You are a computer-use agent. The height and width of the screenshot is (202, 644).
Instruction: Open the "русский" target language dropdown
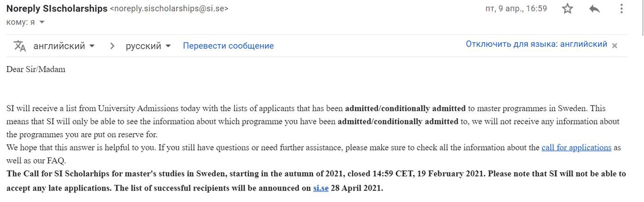tap(148, 46)
